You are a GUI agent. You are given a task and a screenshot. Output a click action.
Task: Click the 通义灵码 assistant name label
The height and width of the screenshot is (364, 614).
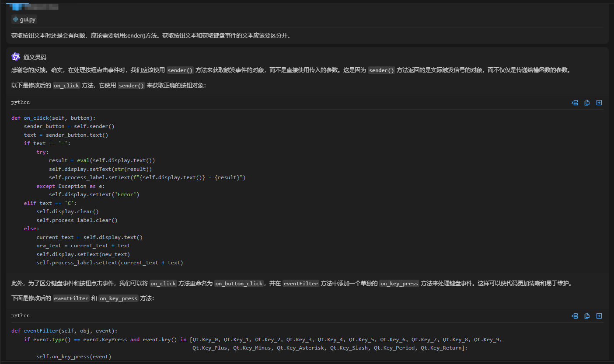(35, 57)
